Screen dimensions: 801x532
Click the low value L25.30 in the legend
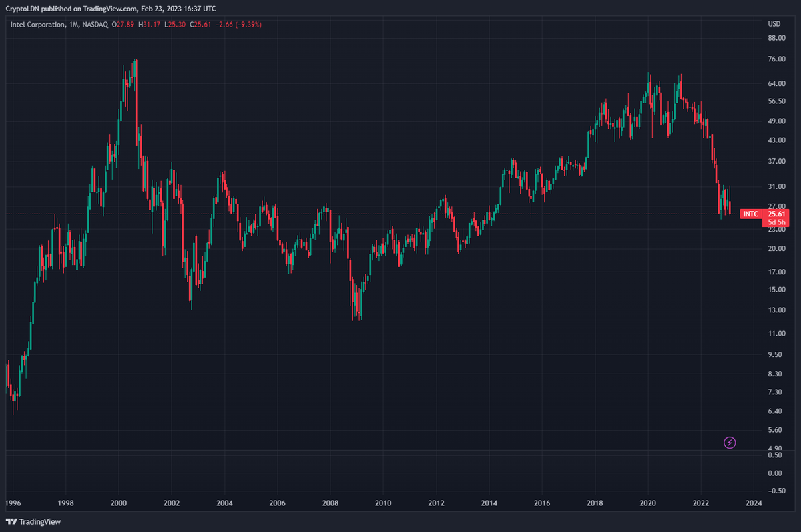coord(176,25)
